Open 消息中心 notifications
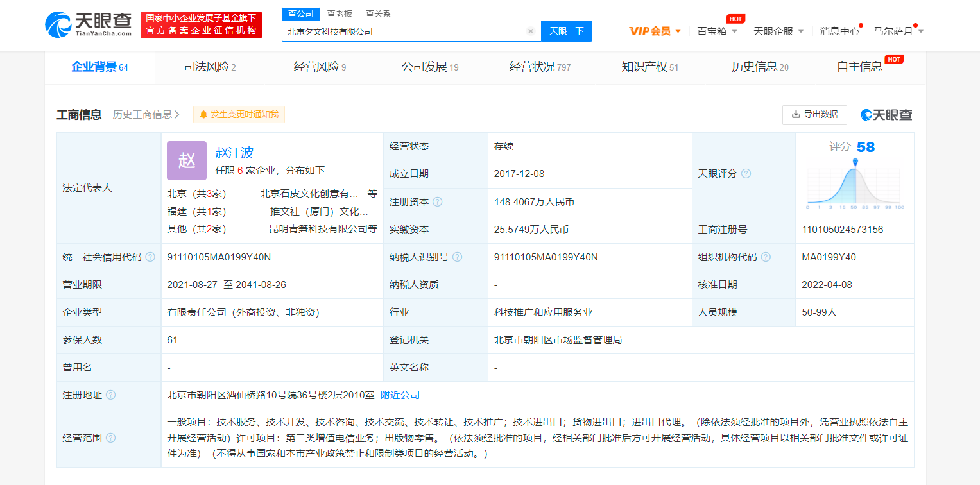 coord(839,31)
